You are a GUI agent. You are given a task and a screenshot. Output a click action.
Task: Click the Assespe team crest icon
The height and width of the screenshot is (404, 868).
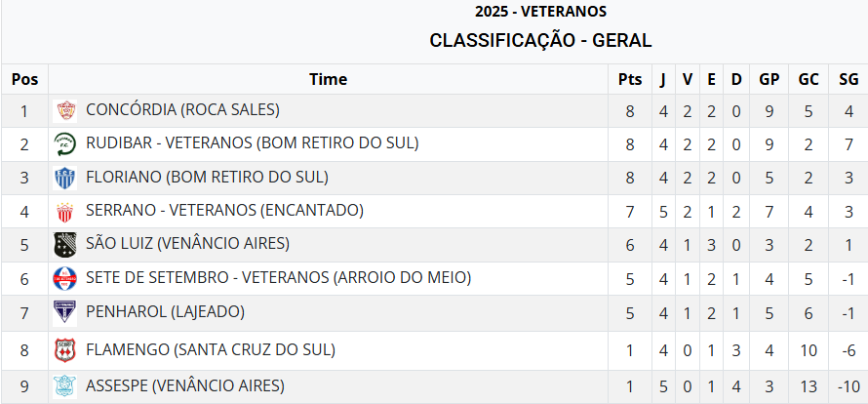point(65,385)
